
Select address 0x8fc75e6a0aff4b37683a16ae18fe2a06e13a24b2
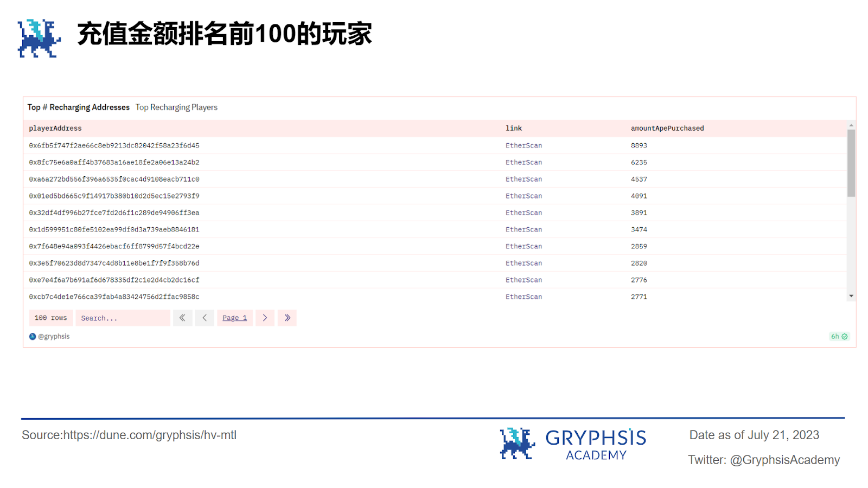coord(114,162)
